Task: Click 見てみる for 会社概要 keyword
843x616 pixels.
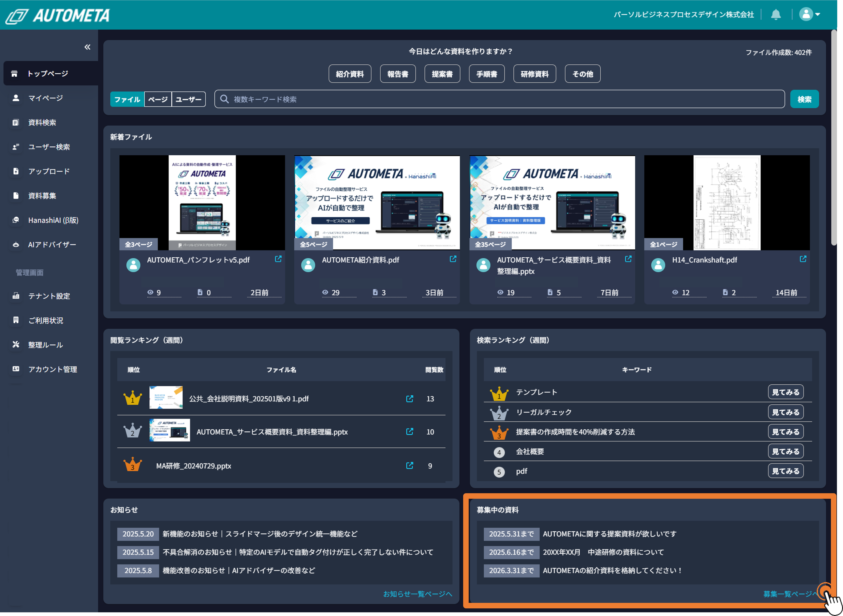Action: pos(786,452)
